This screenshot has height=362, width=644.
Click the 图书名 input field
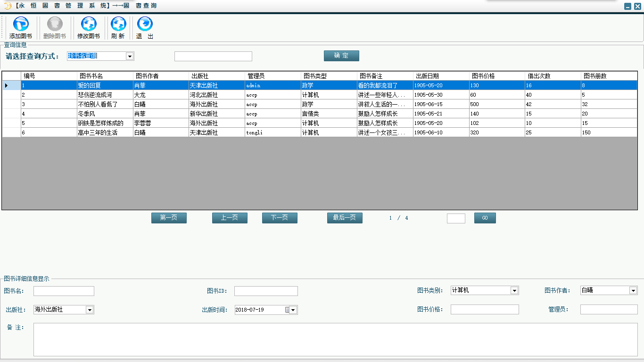[x=64, y=291]
